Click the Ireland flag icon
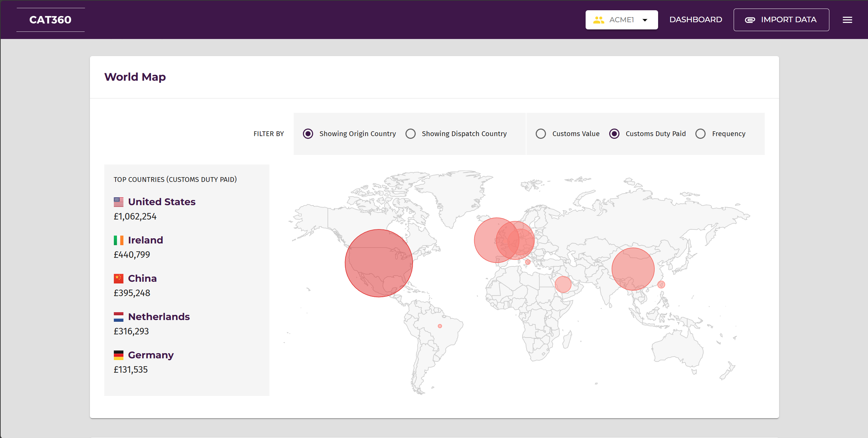The width and height of the screenshot is (868, 438). pyautogui.click(x=119, y=240)
